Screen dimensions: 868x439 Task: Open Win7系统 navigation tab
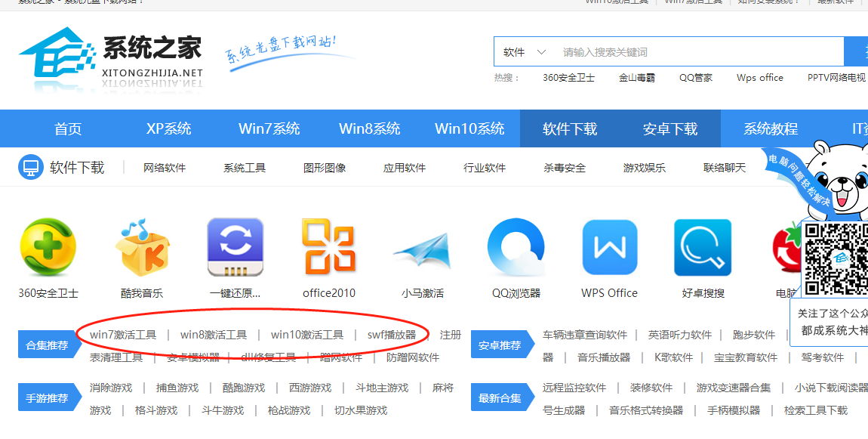coord(269,128)
